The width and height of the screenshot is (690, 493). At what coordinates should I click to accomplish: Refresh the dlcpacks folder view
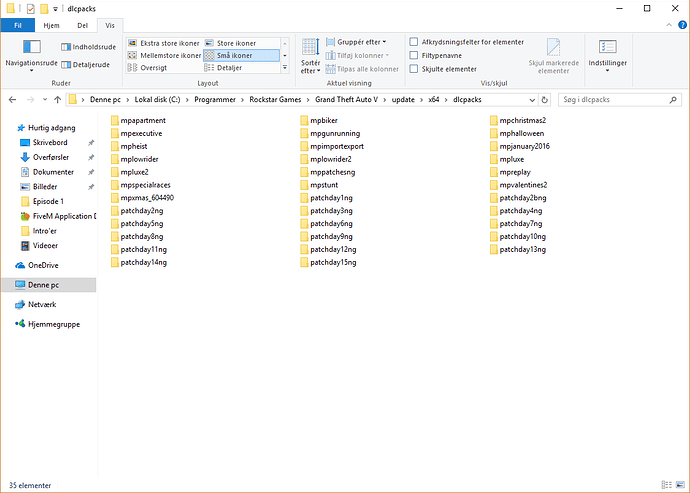coord(544,99)
